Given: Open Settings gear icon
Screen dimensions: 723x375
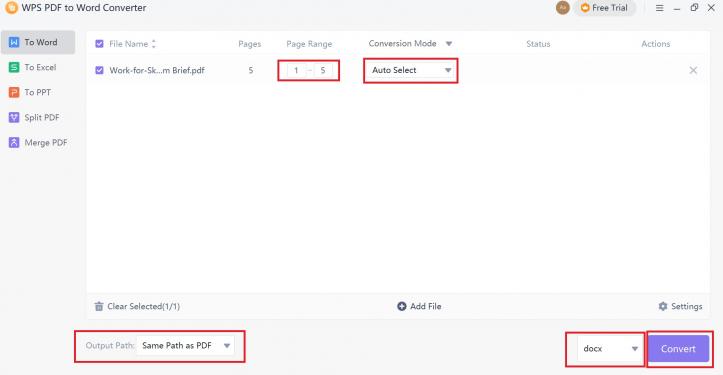Looking at the screenshot, I should (x=663, y=306).
